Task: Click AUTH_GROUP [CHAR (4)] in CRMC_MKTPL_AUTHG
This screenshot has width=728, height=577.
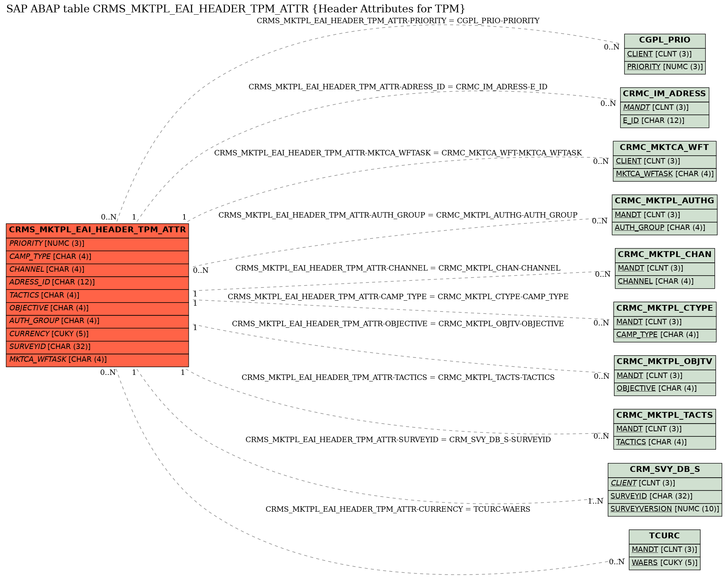Action: tap(665, 228)
